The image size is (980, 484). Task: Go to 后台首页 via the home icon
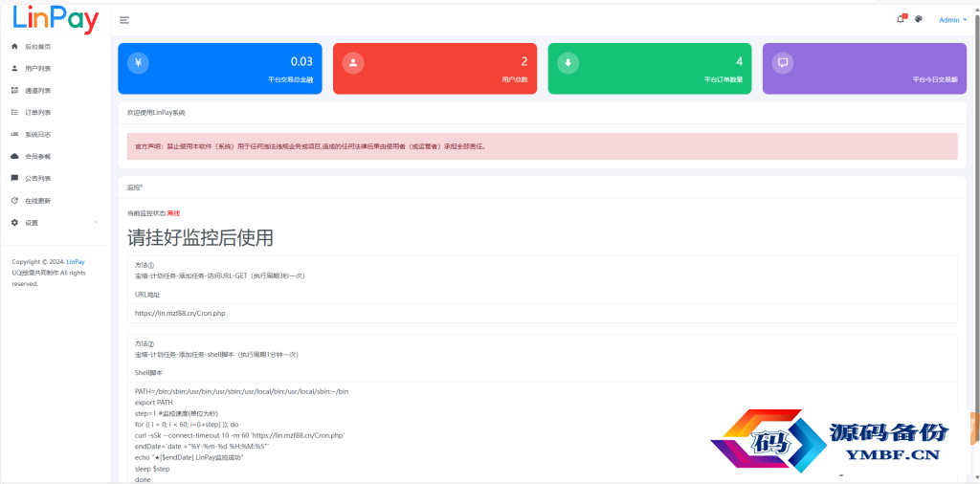(x=15, y=46)
